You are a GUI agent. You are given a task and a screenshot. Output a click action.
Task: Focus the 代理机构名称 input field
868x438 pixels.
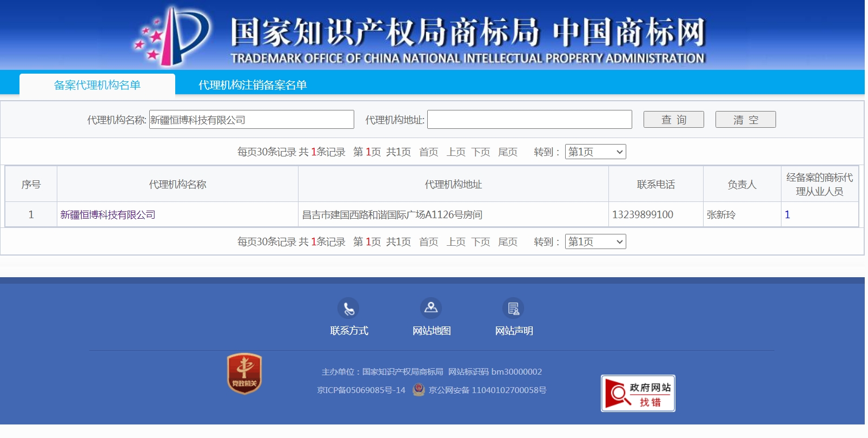[251, 120]
